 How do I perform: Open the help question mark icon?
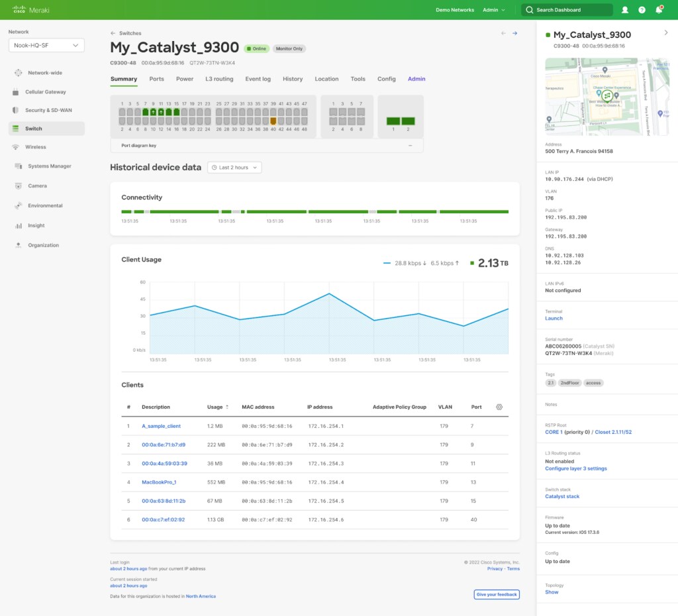tap(642, 10)
